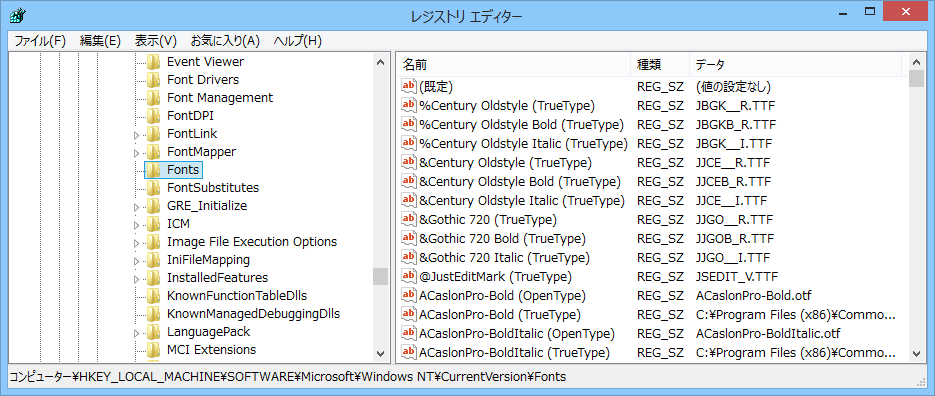935x396 pixels.
Task: Click the string icon of (既定) value
Action: [408, 86]
